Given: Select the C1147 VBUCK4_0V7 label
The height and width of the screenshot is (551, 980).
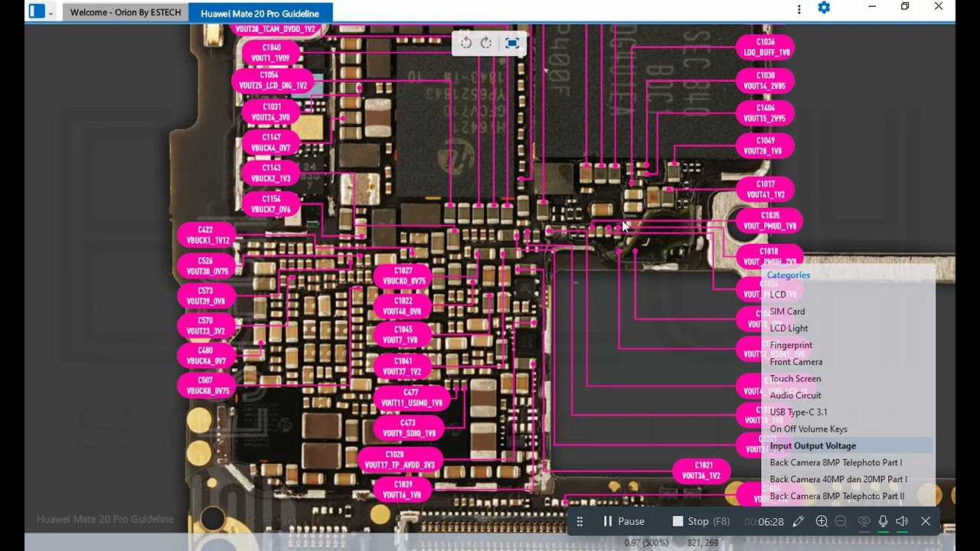Looking at the screenshot, I should [x=271, y=143].
